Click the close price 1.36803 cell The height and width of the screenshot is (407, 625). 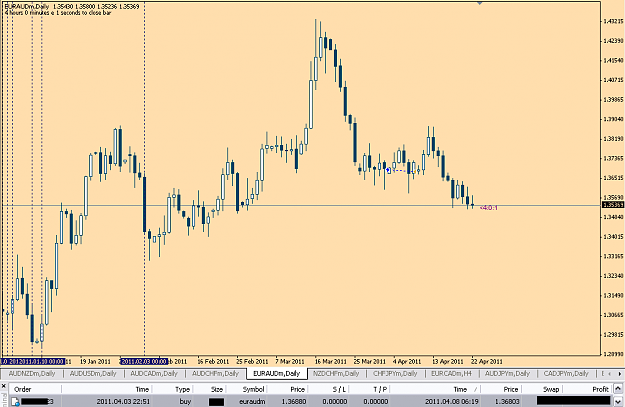pos(507,401)
